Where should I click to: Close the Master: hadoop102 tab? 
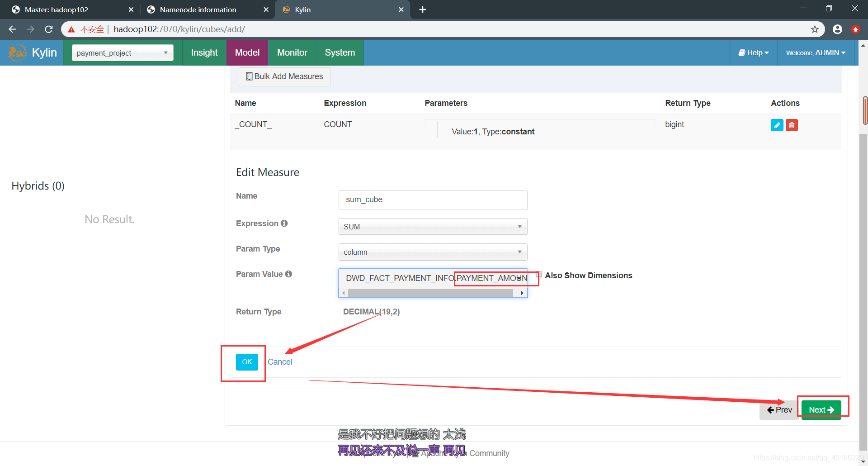pyautogui.click(x=131, y=10)
